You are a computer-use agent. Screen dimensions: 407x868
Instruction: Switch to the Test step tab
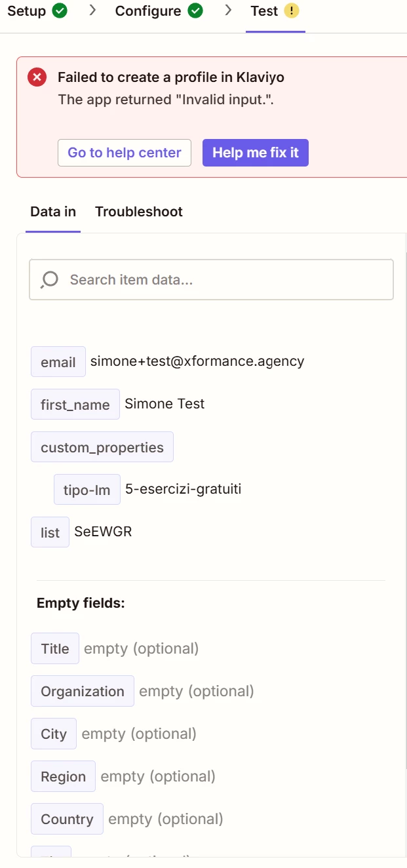275,11
